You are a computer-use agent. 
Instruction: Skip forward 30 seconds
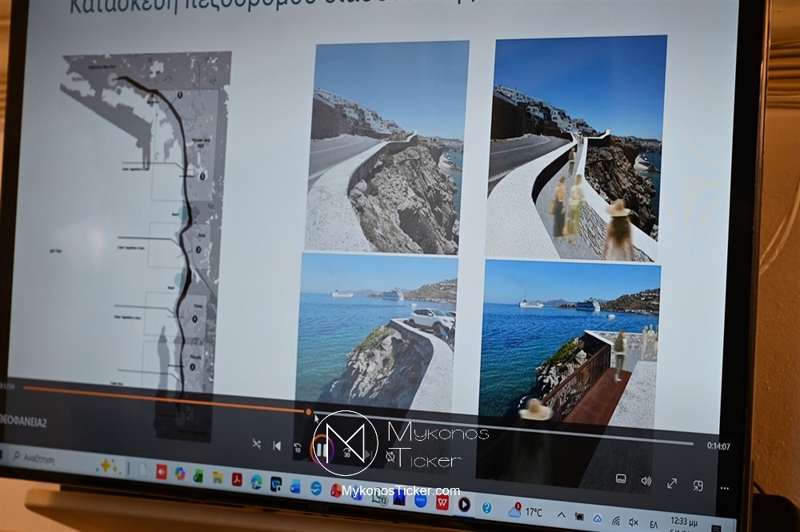348,452
